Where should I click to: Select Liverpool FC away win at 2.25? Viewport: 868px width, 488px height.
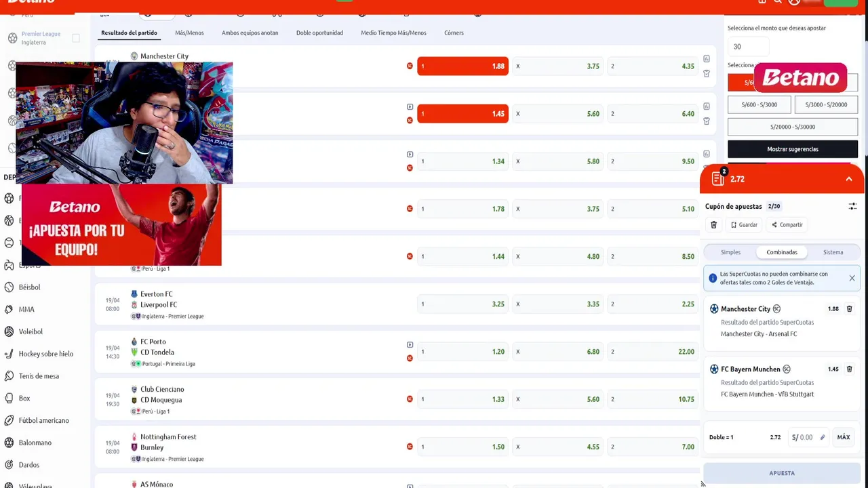click(652, 304)
